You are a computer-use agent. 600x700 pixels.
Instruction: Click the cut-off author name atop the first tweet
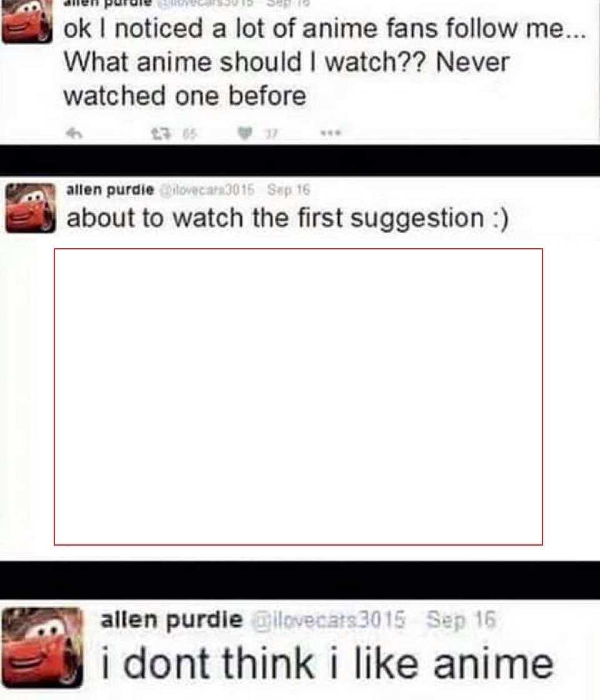[107, 3]
